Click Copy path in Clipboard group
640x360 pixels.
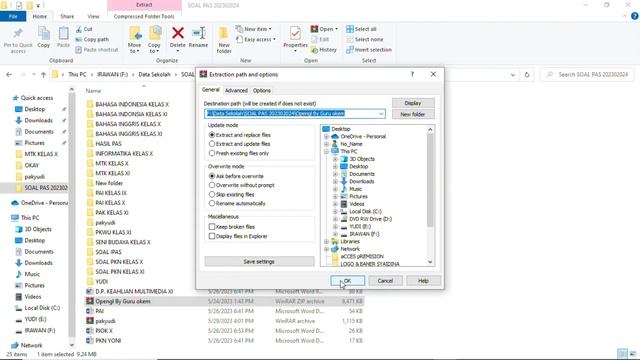[92, 40]
